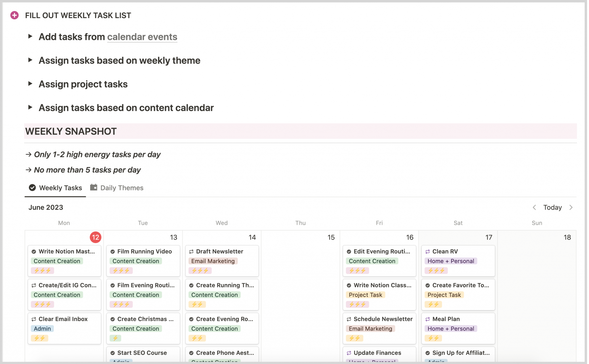Go to next week with right chevron
The image size is (589, 364).
tap(571, 207)
